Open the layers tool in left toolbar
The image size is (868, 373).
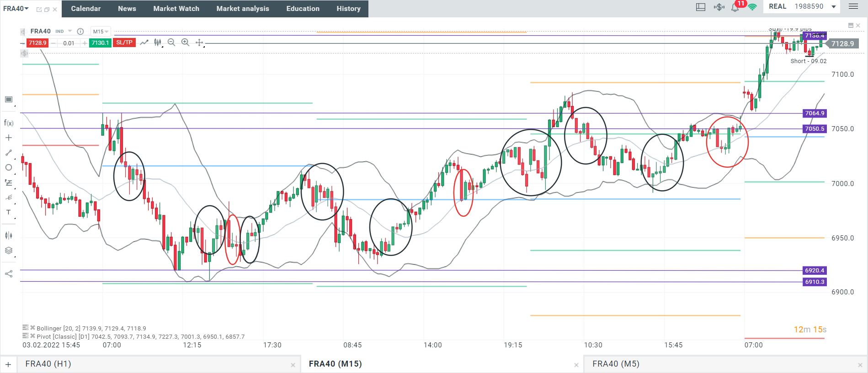click(x=9, y=250)
